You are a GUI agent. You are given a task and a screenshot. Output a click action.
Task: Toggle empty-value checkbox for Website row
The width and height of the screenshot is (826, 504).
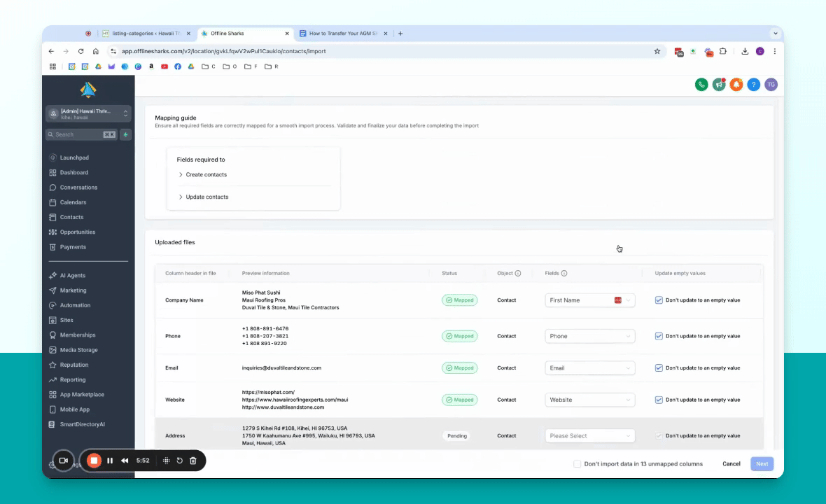(x=659, y=400)
